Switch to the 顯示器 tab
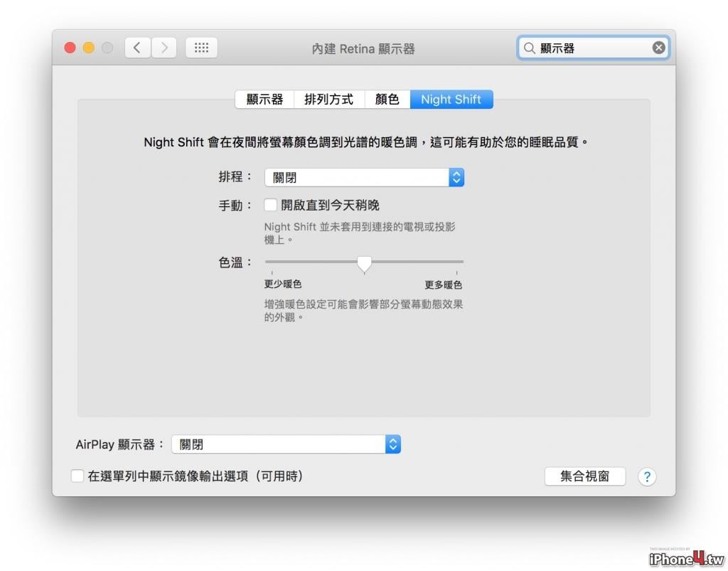The height and width of the screenshot is (571, 728). coord(264,100)
